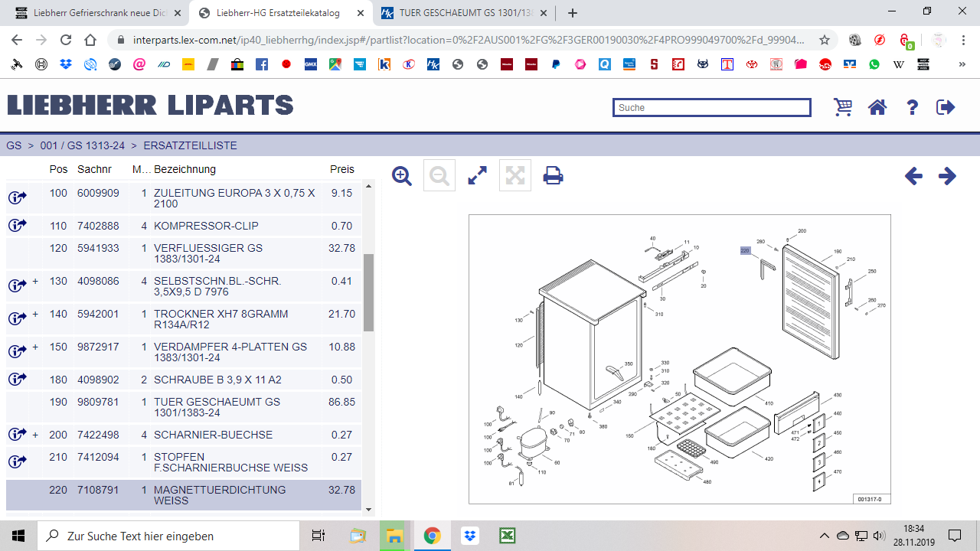This screenshot has width=980, height=551.
Task: Open the shopping cart
Action: 843,107
